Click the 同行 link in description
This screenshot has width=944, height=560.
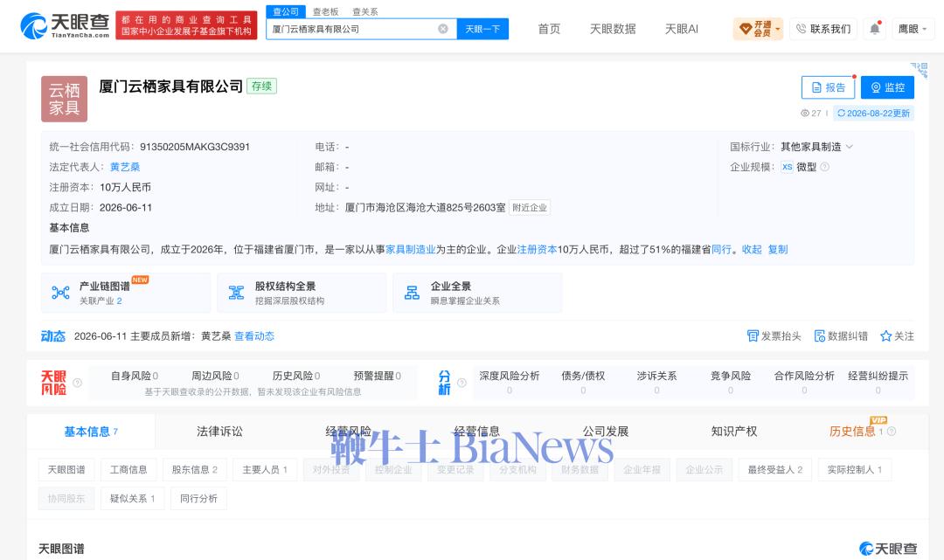tap(721, 250)
